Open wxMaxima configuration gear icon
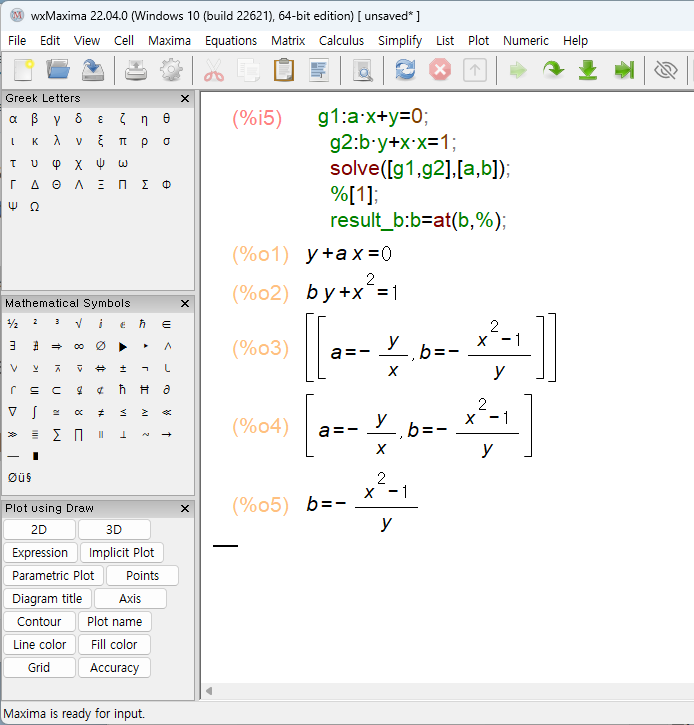 [171, 70]
